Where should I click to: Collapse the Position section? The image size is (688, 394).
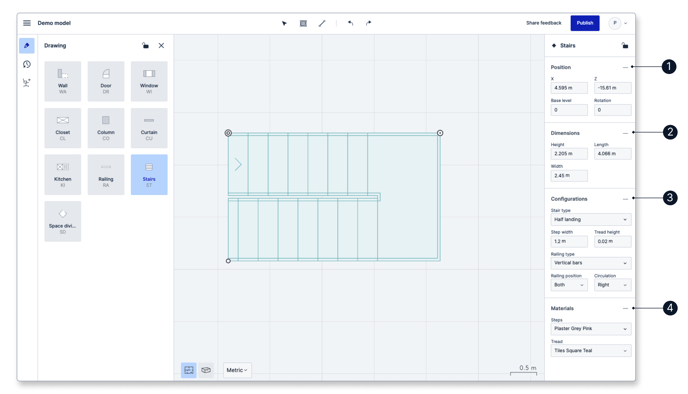[x=625, y=67]
